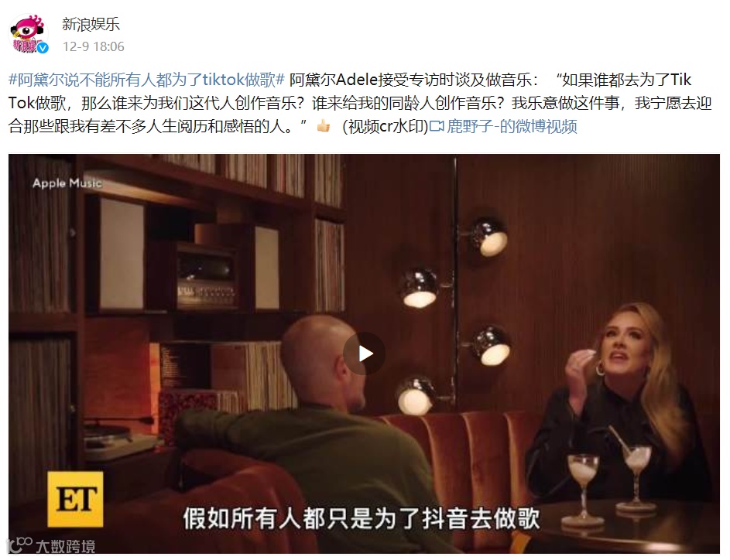Click the Apple Music watermark in video
The width and height of the screenshot is (730, 560).
click(x=67, y=183)
